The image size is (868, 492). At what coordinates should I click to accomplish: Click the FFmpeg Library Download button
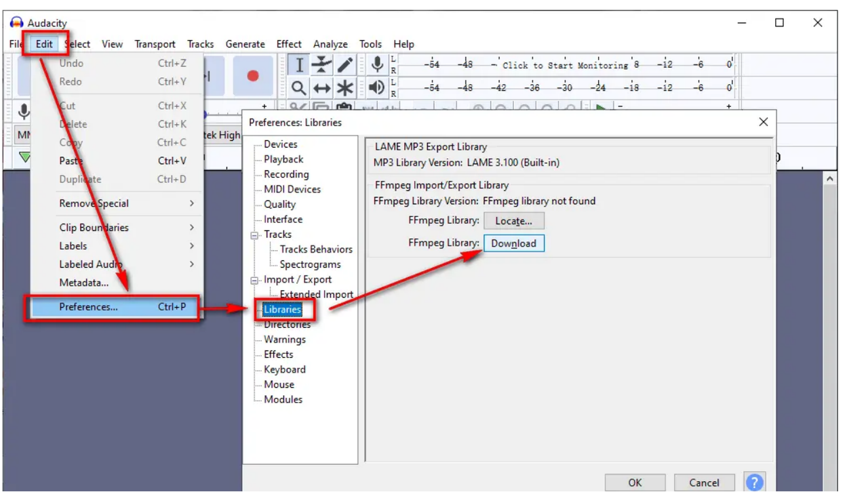tap(513, 243)
